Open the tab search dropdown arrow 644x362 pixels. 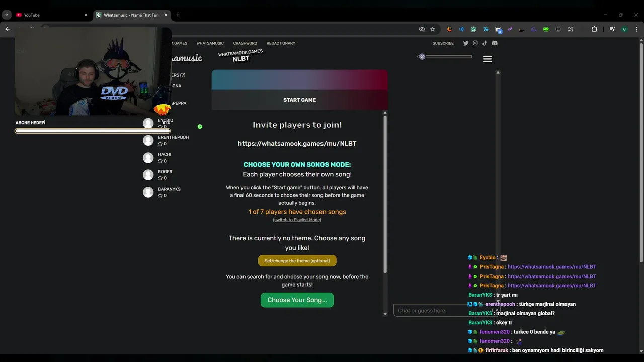click(7, 15)
